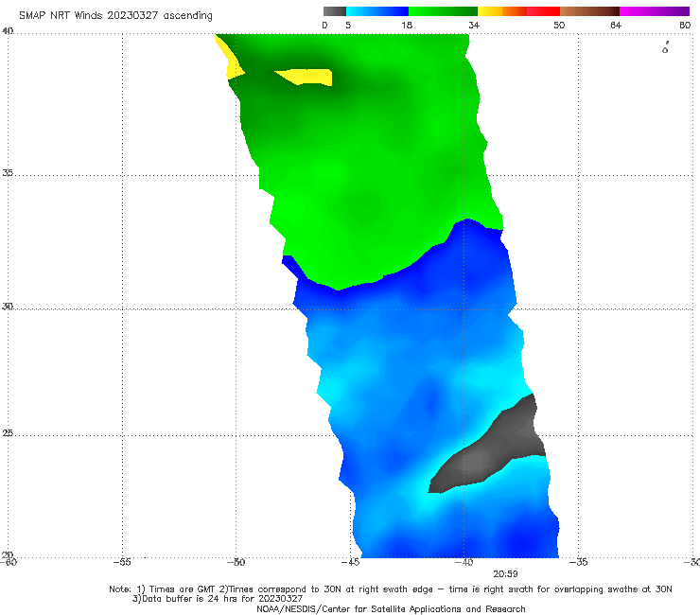Click the longitude axis label -50

236,562
